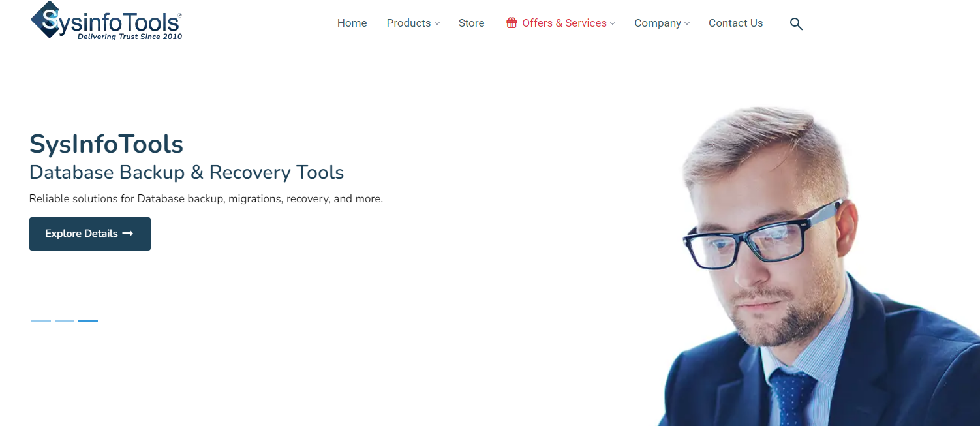Click the SysinfoTools logo
980x426 pixels.
tap(106, 21)
